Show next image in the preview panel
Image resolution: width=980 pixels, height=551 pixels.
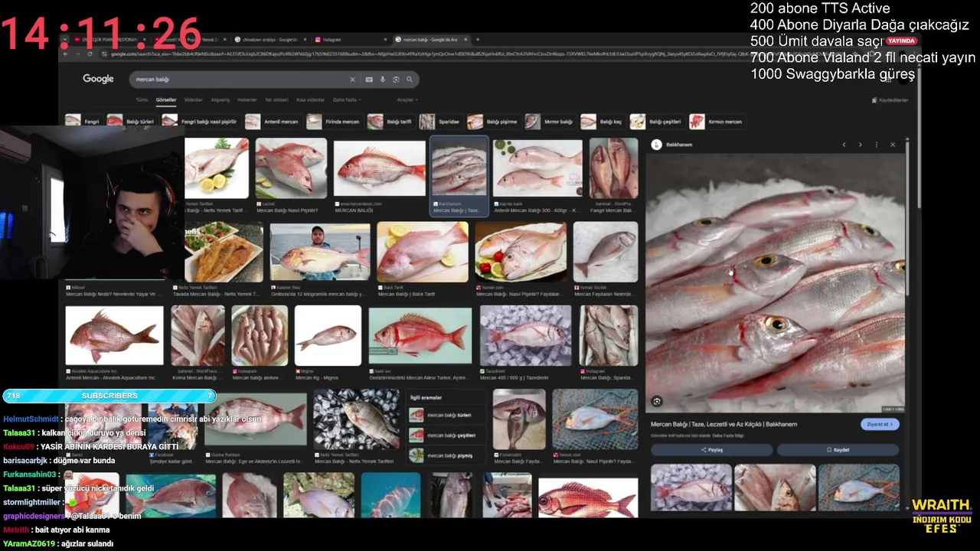pyautogui.click(x=860, y=145)
